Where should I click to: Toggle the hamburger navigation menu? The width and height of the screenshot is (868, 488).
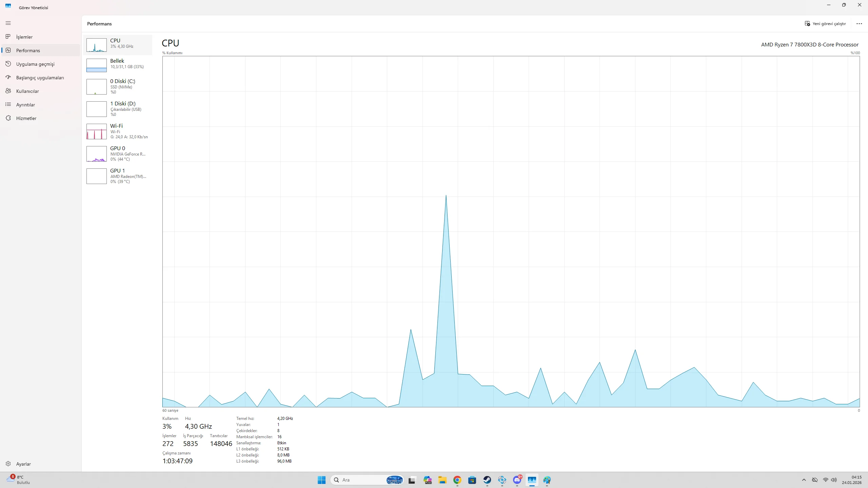[x=8, y=23]
